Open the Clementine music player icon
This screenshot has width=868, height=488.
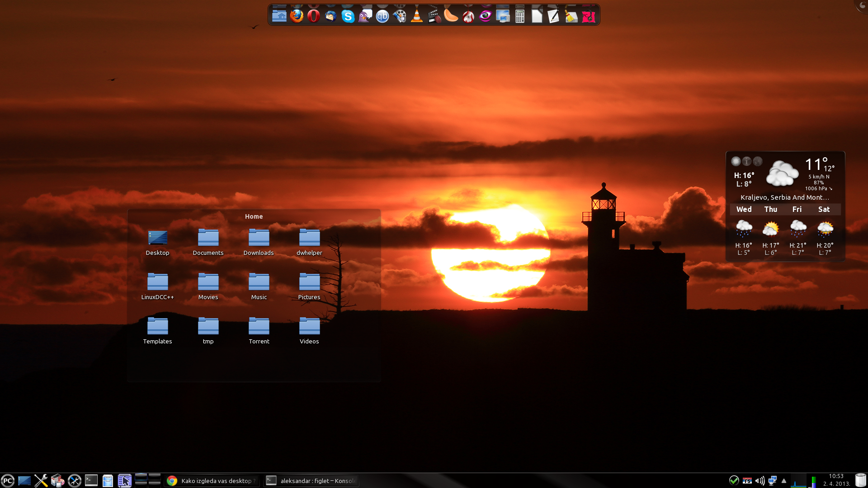451,16
